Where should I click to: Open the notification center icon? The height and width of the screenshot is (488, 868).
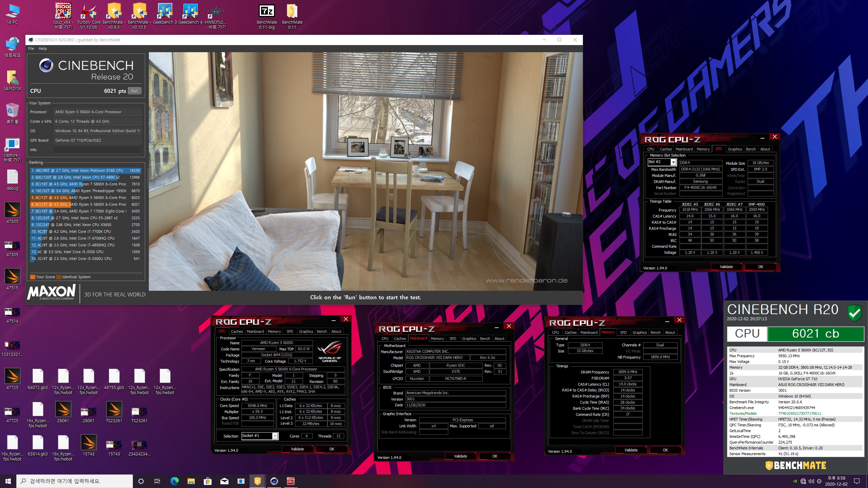[857, 481]
